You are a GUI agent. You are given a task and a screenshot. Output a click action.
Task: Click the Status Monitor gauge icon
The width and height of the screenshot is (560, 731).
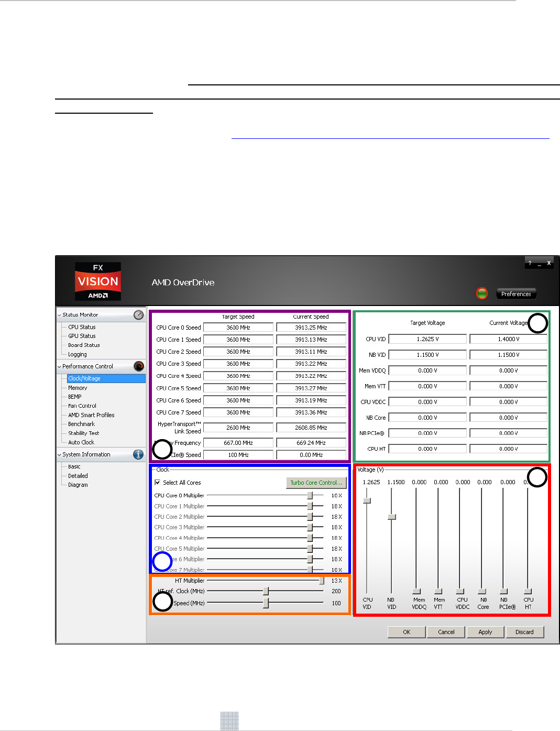click(x=138, y=315)
